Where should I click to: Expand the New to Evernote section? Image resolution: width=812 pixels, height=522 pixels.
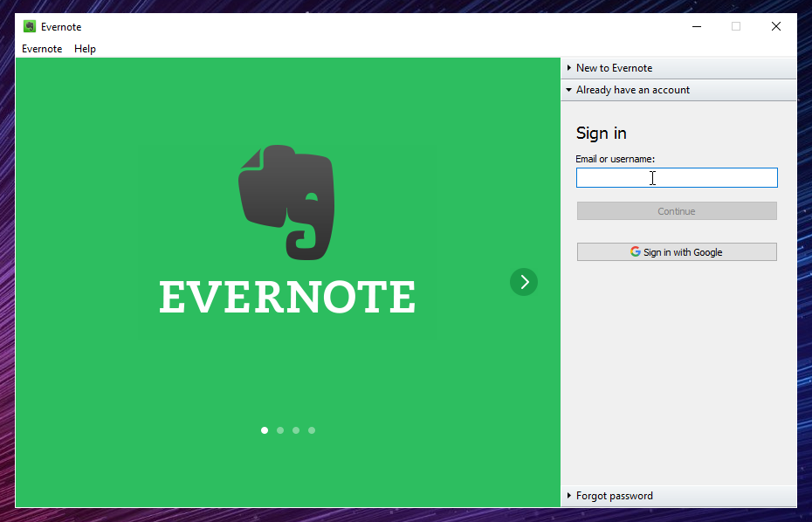(x=678, y=68)
